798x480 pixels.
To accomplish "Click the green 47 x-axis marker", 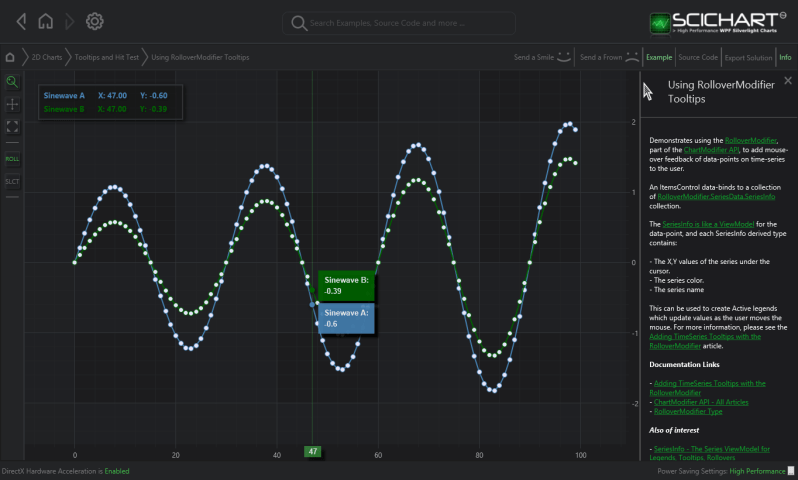I will click(x=312, y=451).
